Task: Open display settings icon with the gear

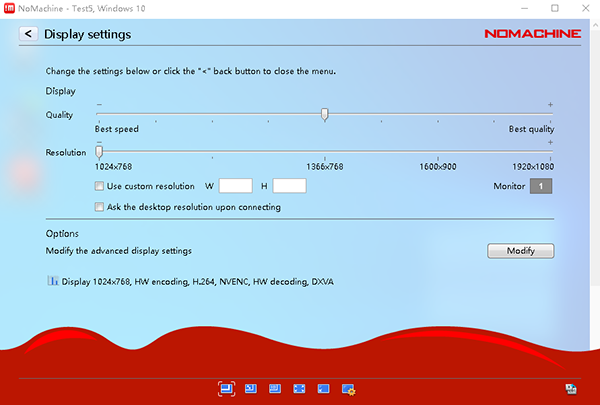Action: 348,388
